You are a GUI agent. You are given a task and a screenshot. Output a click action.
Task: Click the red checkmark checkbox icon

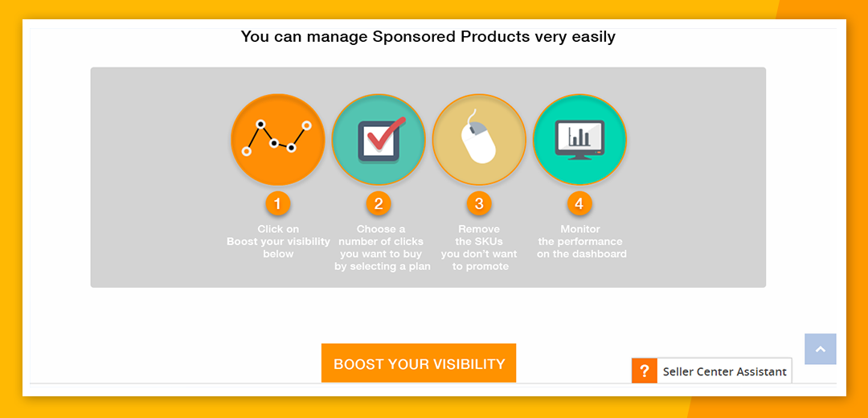point(379,140)
